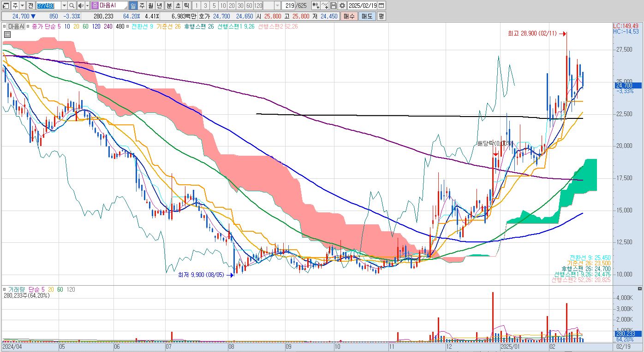Click the 기준선 26 indicator label

coord(168,27)
